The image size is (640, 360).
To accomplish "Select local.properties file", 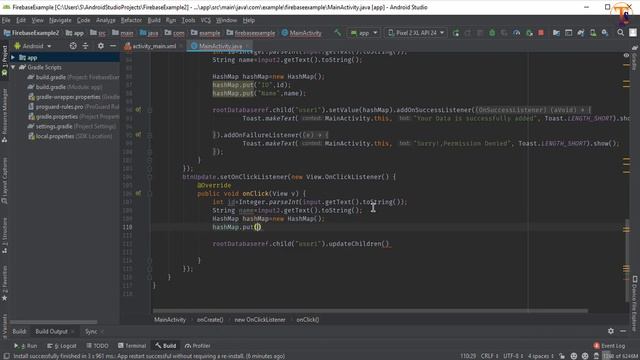I will 70,136.
